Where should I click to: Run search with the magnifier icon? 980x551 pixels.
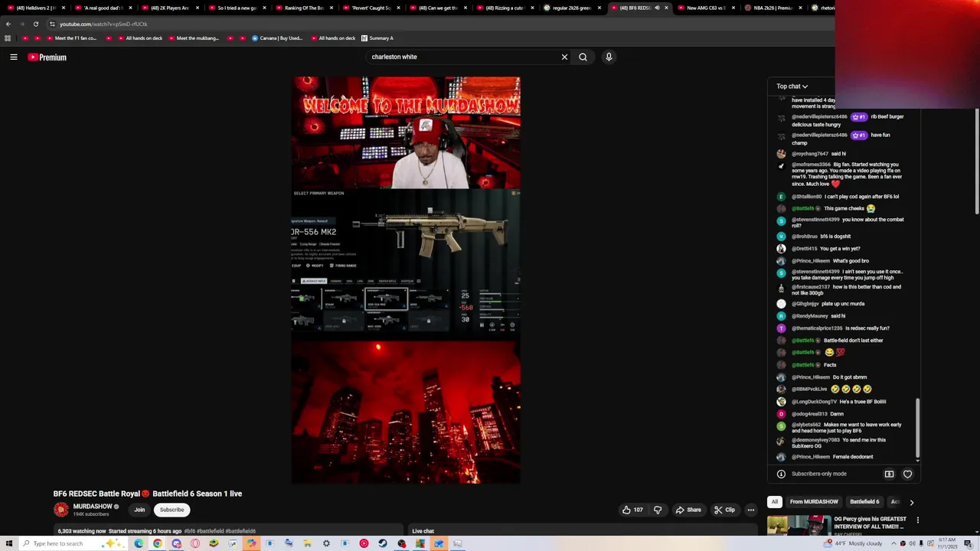(x=583, y=57)
